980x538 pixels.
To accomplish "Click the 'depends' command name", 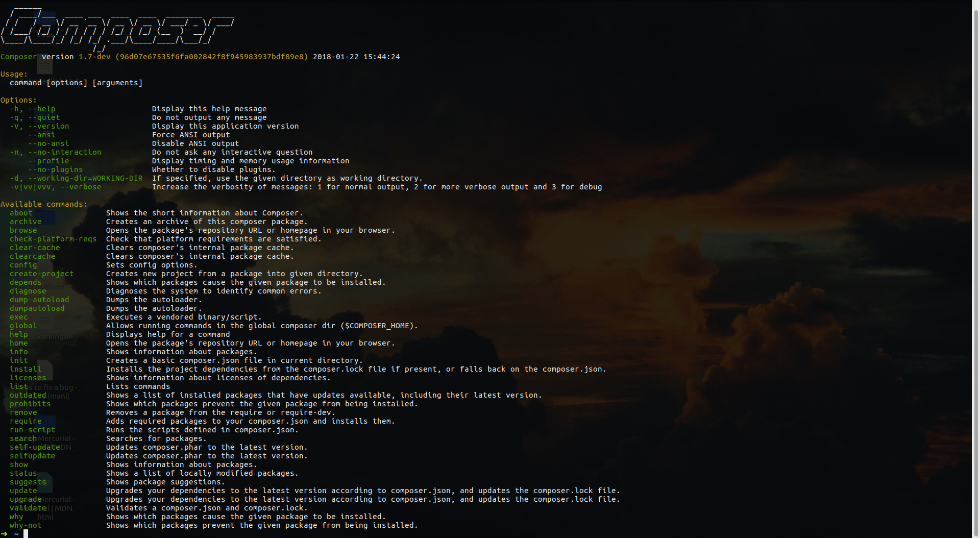I will click(x=26, y=282).
